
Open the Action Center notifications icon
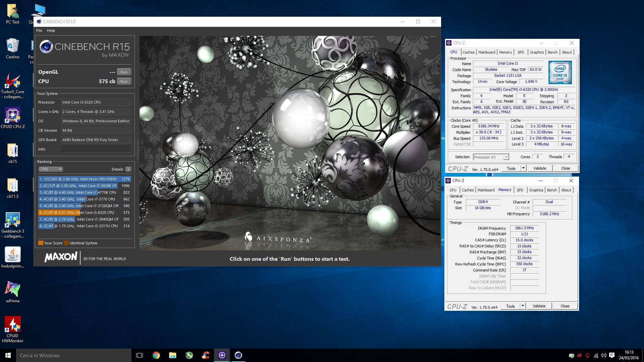click(612, 355)
